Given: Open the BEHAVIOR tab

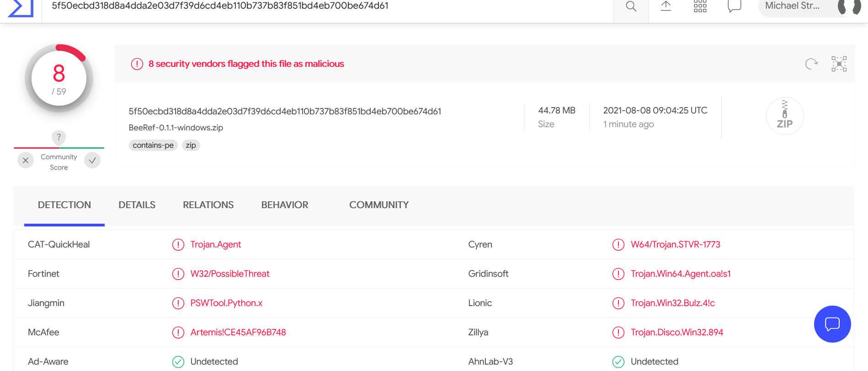Looking at the screenshot, I should [284, 205].
